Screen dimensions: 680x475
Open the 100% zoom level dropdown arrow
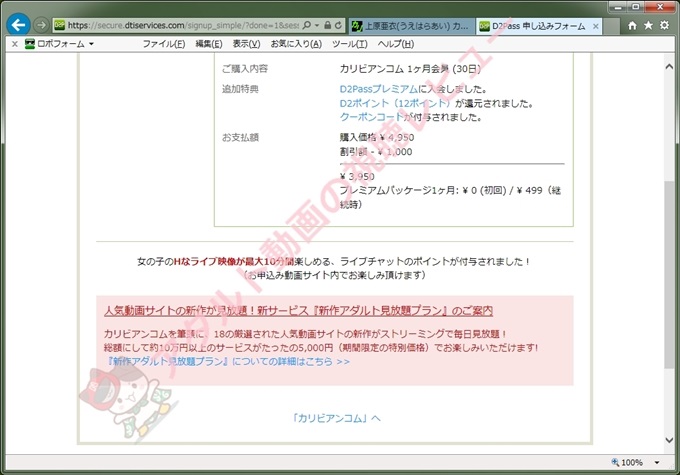point(657,462)
